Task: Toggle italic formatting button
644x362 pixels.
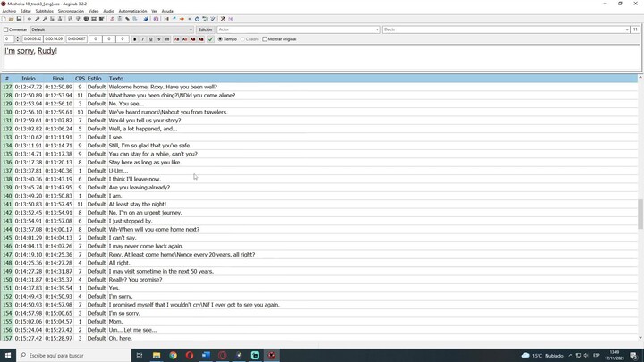Action: [x=143, y=39]
